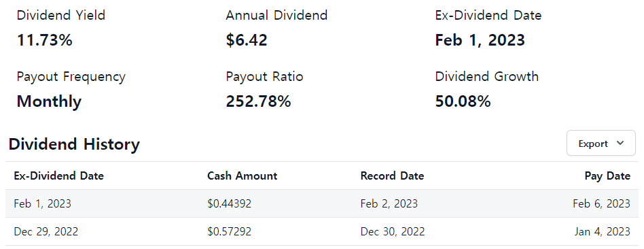
Task: Select the Jan 4, 2023 pay date cell
Action: (603, 231)
